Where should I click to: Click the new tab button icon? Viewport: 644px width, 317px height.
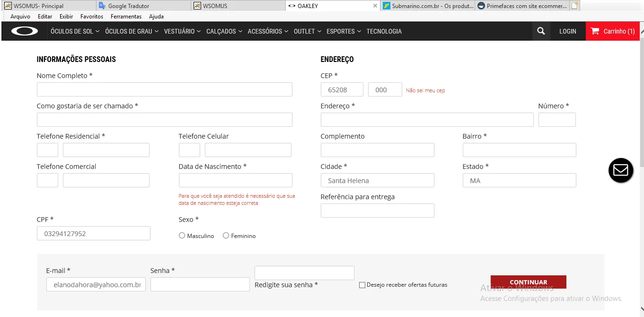(x=574, y=6)
